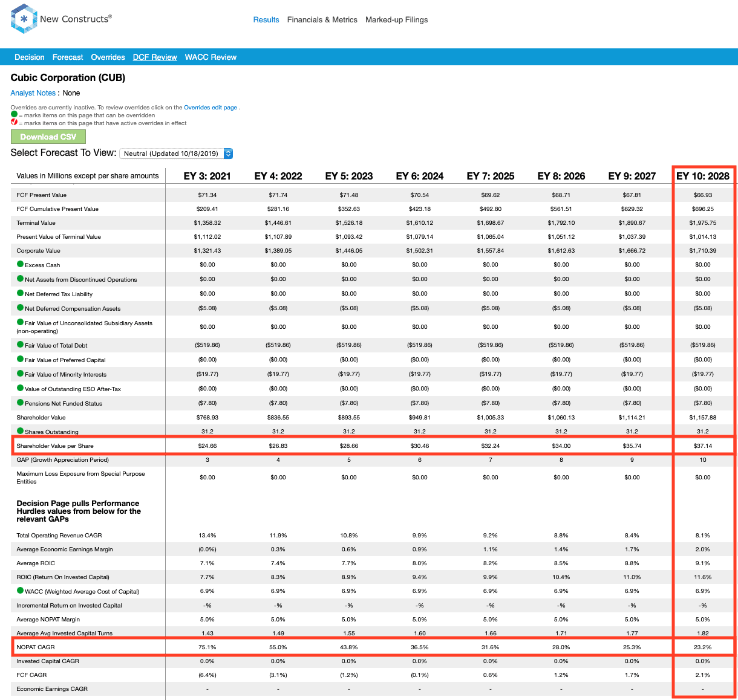Switch to the Overrides tab
Image resolution: width=738 pixels, height=700 pixels.
pyautogui.click(x=108, y=57)
